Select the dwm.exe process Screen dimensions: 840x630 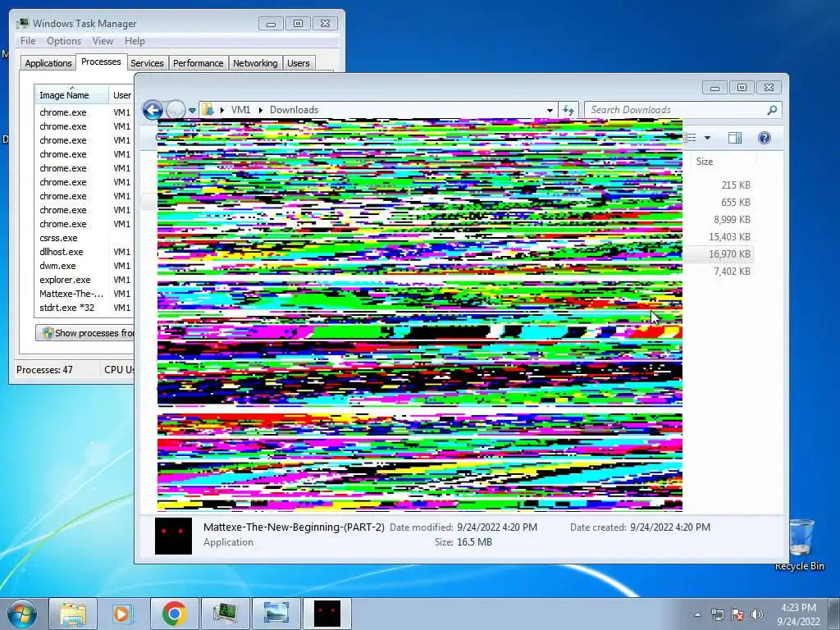tap(57, 266)
